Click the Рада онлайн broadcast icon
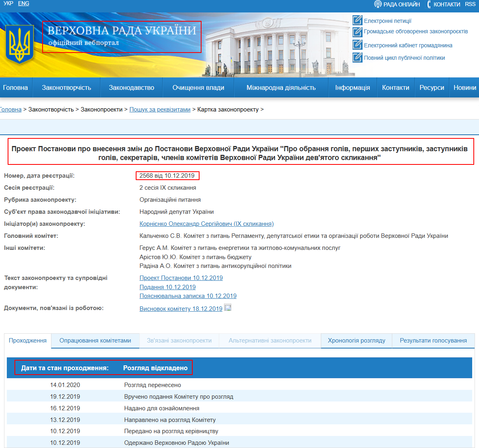Viewport: 479px width, 448px height. (378, 4)
